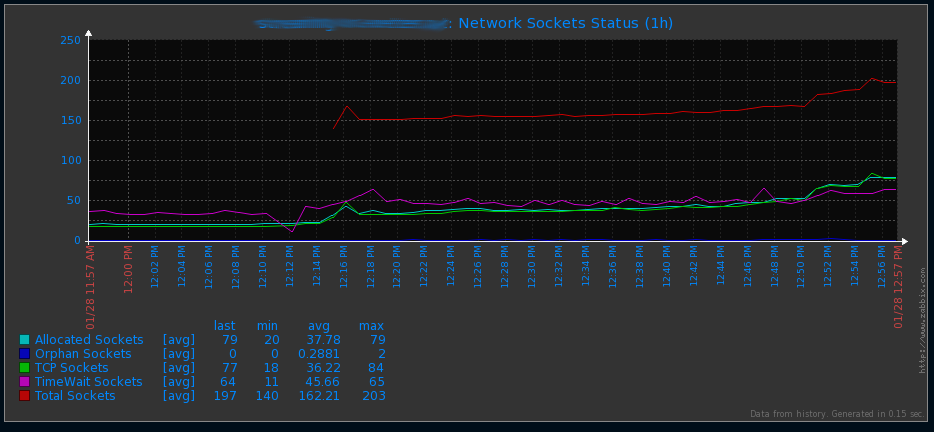Click the Network Sockets Status (1h) title
Screen dimensions: 934x432
point(566,23)
